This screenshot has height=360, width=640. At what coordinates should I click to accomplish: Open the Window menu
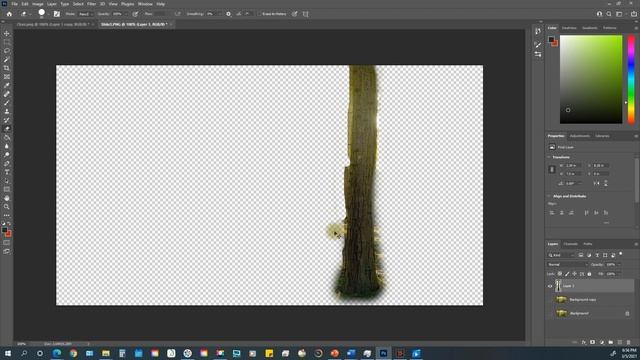tap(145, 4)
